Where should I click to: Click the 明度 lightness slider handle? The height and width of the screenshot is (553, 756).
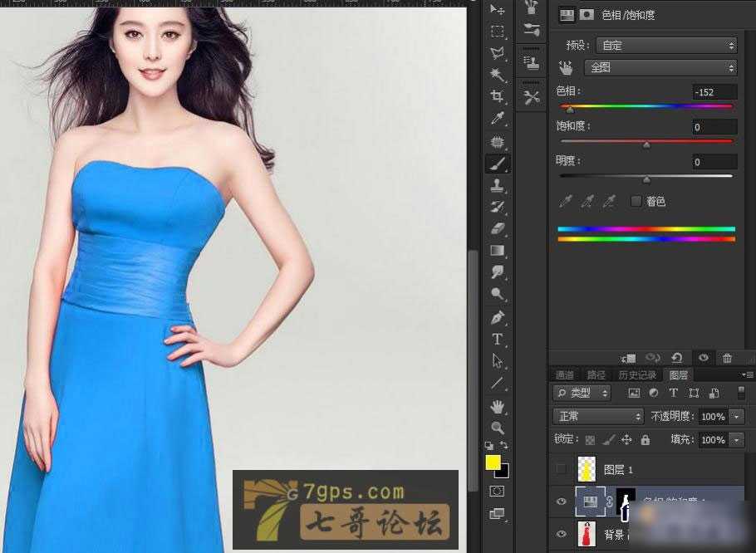click(x=646, y=179)
